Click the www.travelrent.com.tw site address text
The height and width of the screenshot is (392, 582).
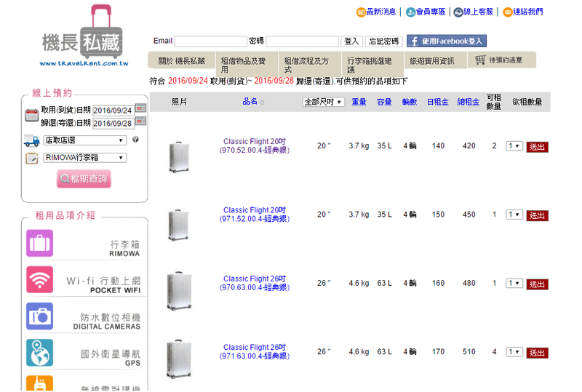[84, 64]
